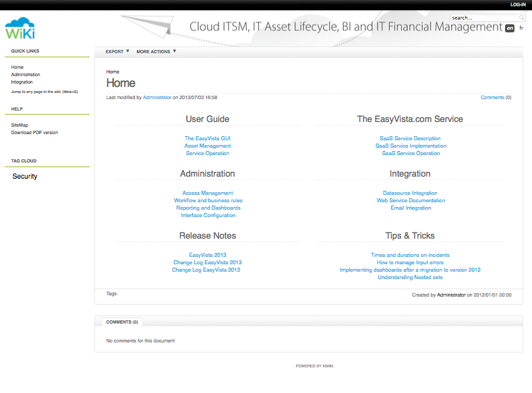This screenshot has width=532, height=393.
Task: Open the More Actions dropdown
Action: coord(156,51)
